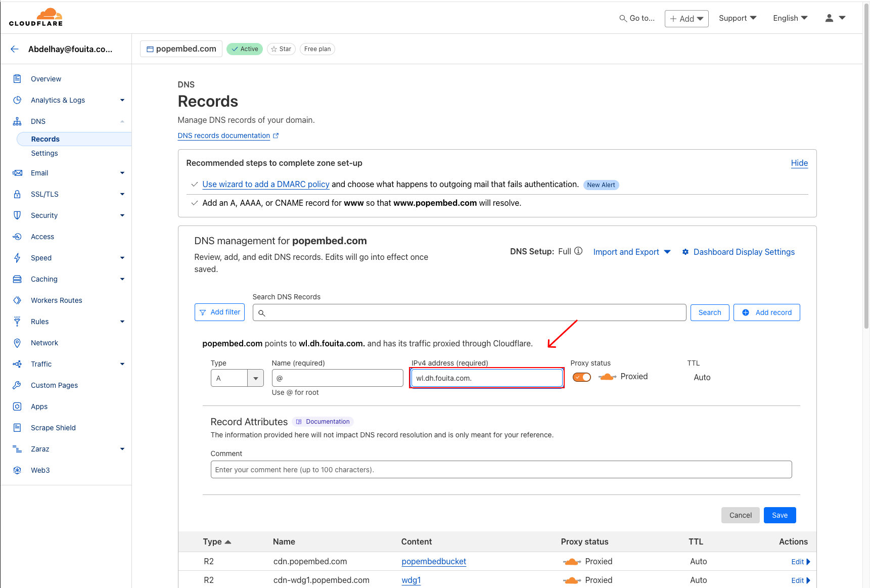This screenshot has height=588, width=870.
Task: Open the English language dropdown
Action: (790, 18)
